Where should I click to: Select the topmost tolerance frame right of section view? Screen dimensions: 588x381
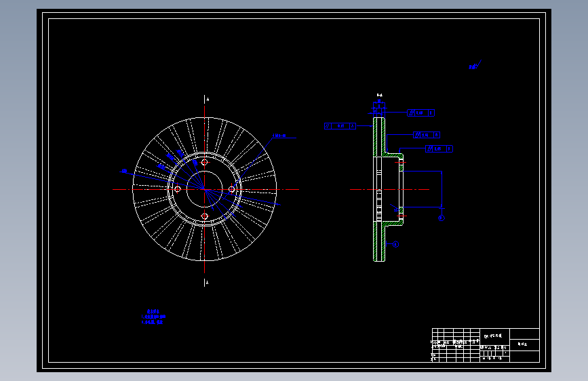(420, 113)
